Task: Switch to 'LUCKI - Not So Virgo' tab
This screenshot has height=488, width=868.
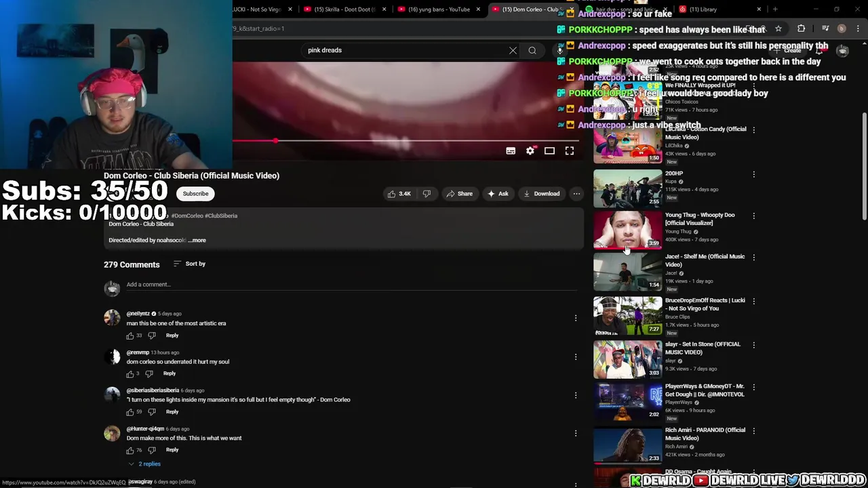Action: pos(258,9)
